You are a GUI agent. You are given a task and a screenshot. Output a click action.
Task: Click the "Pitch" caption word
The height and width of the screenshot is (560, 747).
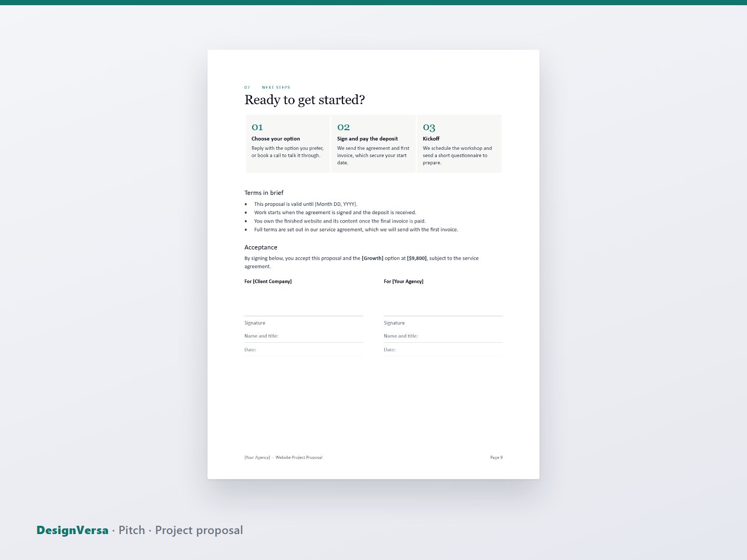click(x=132, y=530)
